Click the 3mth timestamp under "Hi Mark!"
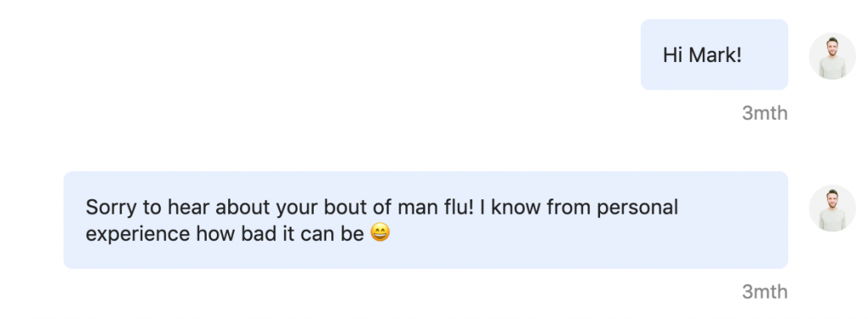This screenshot has width=868, height=319. click(765, 113)
